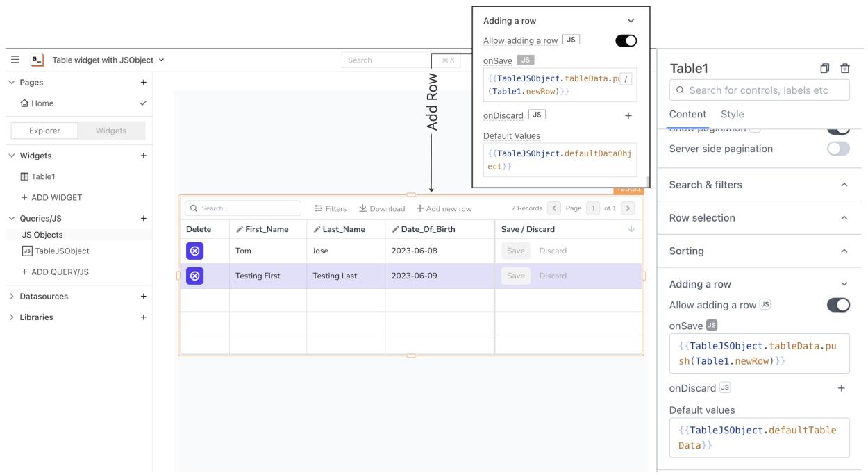This screenshot has width=868, height=475.
Task: Add onDiscard action with plus in pane
Action: 842,388
